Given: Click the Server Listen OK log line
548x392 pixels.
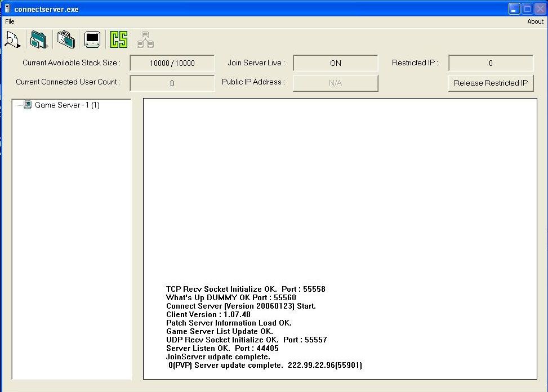Looking at the screenshot, I should 222,348.
